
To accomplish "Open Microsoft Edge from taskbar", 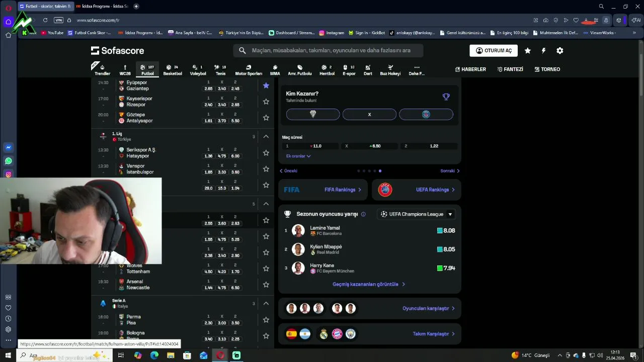I will [x=154, y=355].
